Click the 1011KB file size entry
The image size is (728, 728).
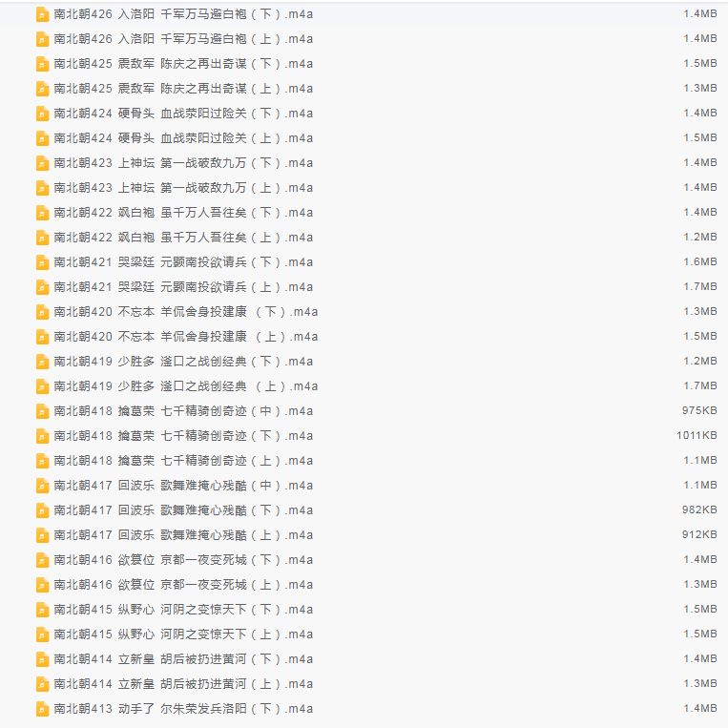[697, 436]
